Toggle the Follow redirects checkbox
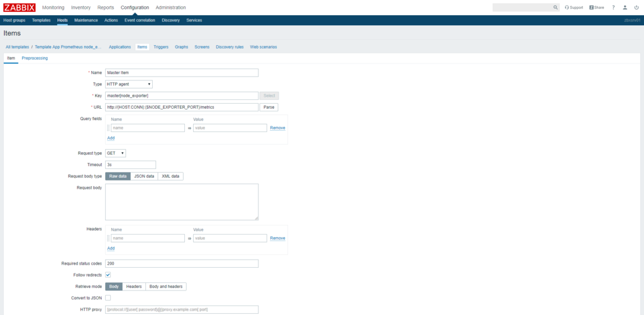This screenshot has height=315, width=644. (x=108, y=275)
